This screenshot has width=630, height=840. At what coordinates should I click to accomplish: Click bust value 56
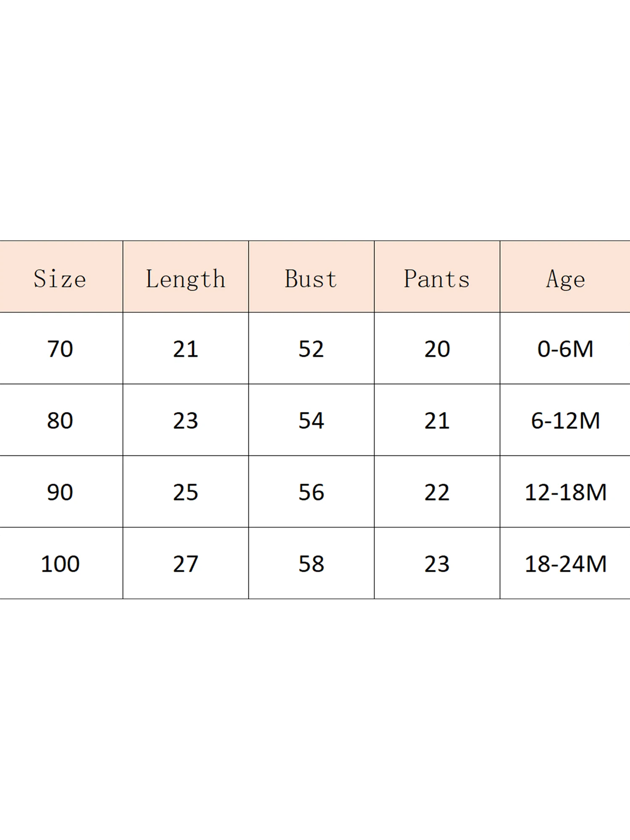click(311, 492)
